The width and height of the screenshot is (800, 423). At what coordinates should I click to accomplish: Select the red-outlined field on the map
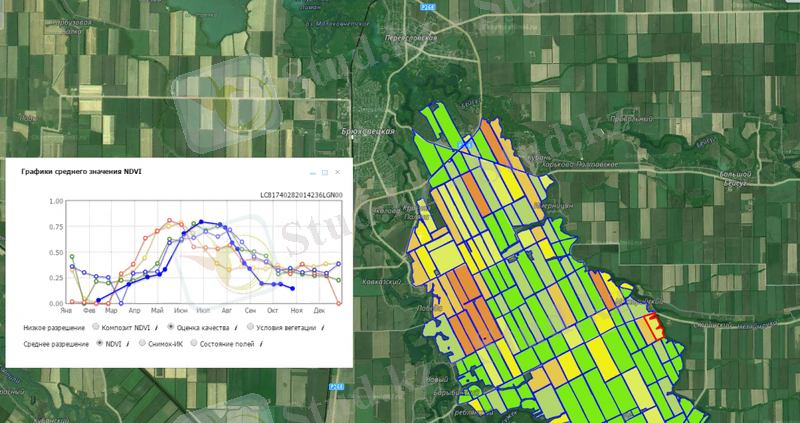(x=653, y=327)
